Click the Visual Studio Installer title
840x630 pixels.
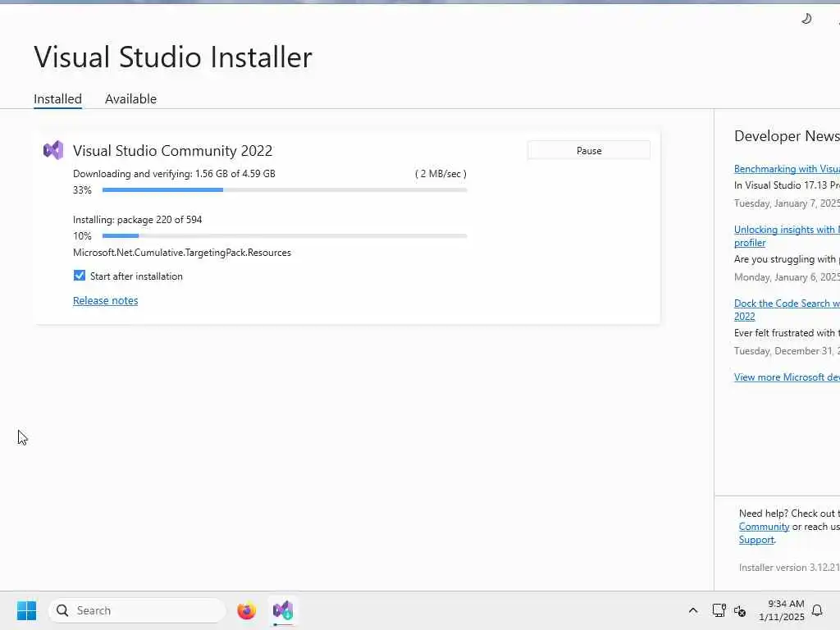173,57
